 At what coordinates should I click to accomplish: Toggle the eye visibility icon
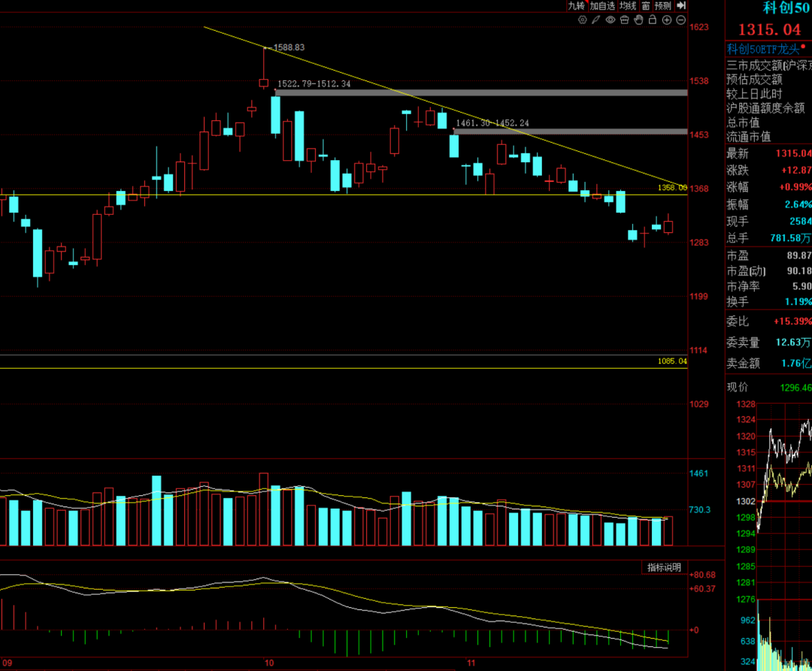[610, 20]
